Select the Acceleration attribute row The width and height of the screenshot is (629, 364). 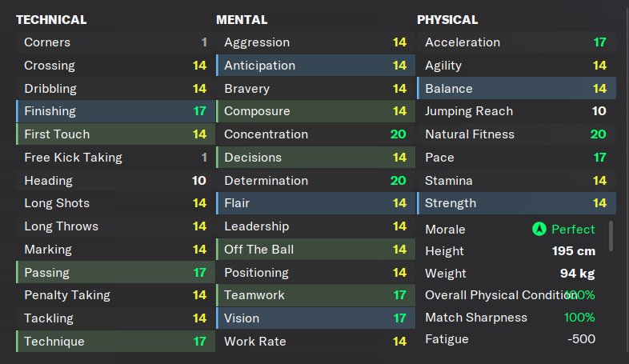pyautogui.click(x=515, y=42)
